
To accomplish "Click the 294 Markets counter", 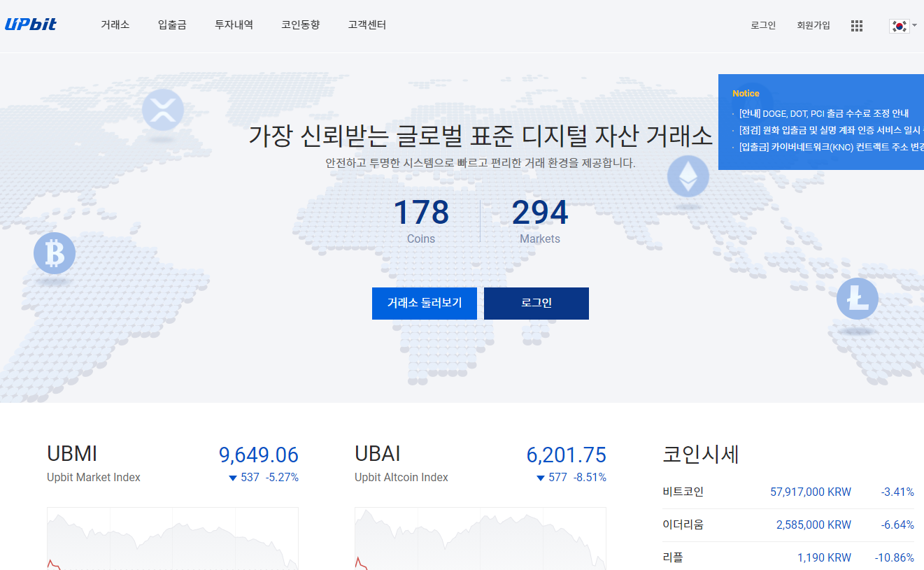I will pos(540,220).
